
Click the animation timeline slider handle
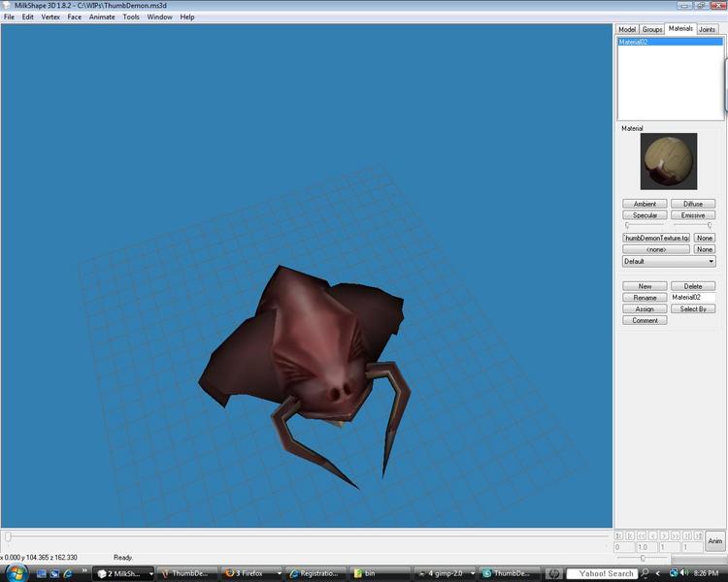[8, 537]
